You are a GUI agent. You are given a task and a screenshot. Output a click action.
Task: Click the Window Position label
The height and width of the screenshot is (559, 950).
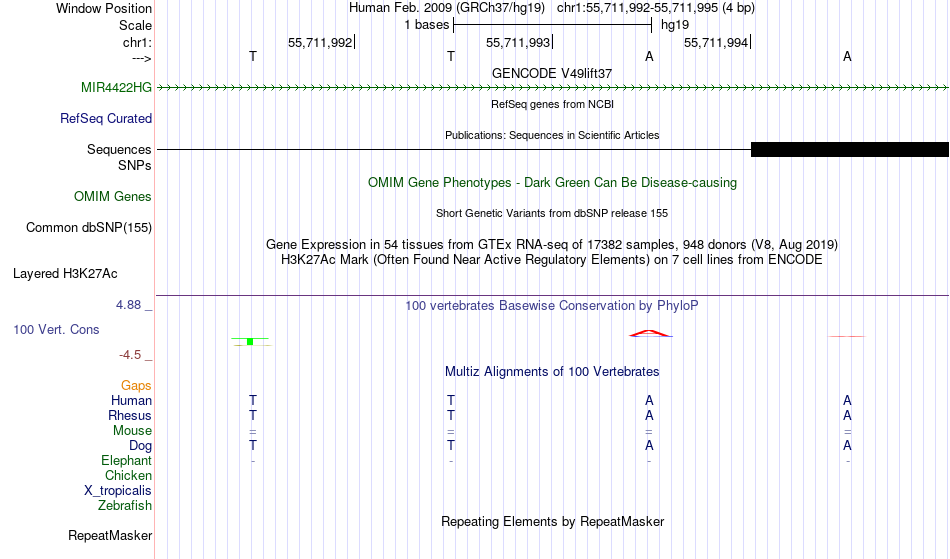104,8
